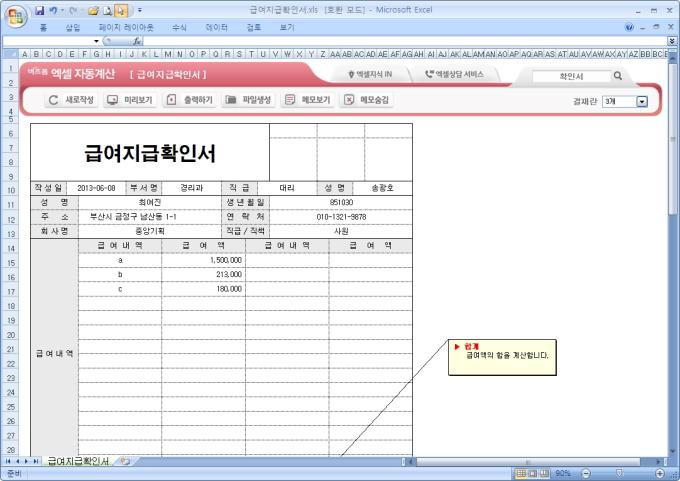Click the 확인서 search field
The image size is (680, 481).
(571, 76)
